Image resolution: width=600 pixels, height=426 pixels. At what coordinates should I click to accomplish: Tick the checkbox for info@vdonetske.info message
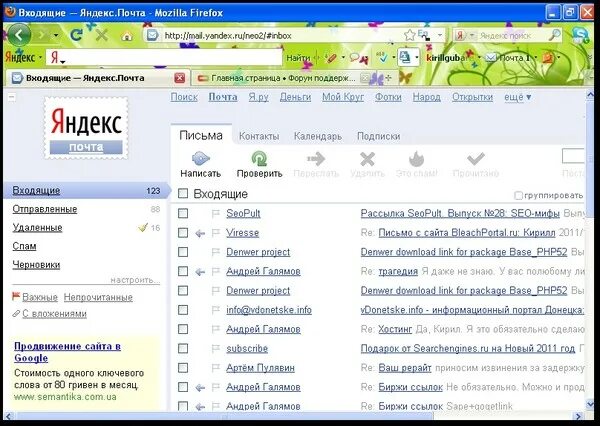(x=183, y=310)
